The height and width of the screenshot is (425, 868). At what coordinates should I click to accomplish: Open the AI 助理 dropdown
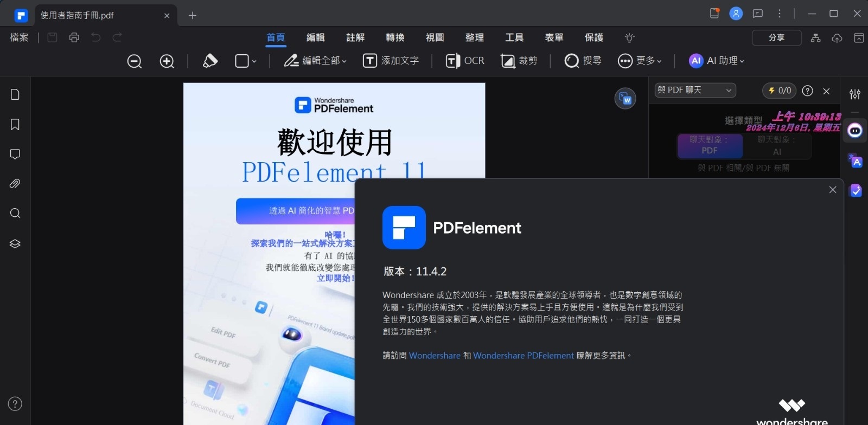717,61
